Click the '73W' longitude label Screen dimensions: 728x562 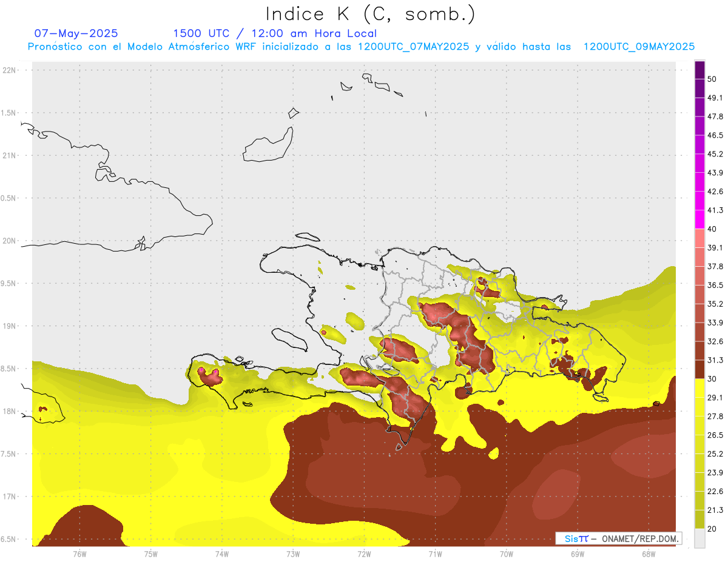pyautogui.click(x=293, y=554)
